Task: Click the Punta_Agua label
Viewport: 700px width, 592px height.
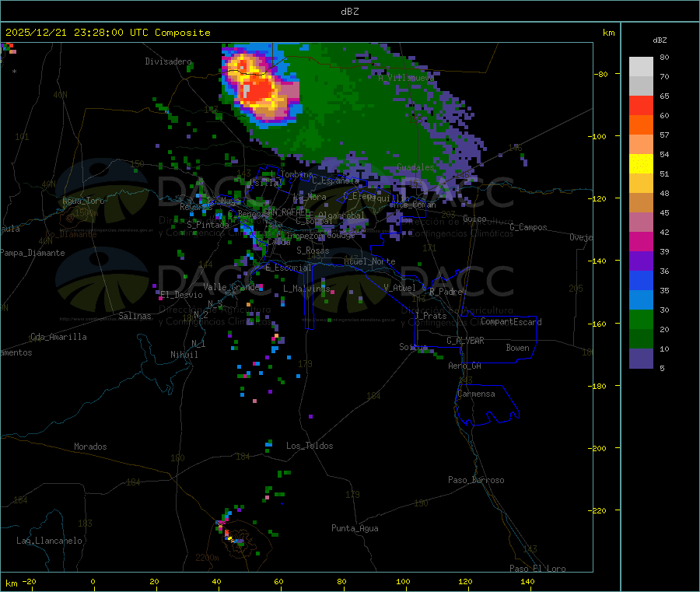Action: click(x=355, y=528)
